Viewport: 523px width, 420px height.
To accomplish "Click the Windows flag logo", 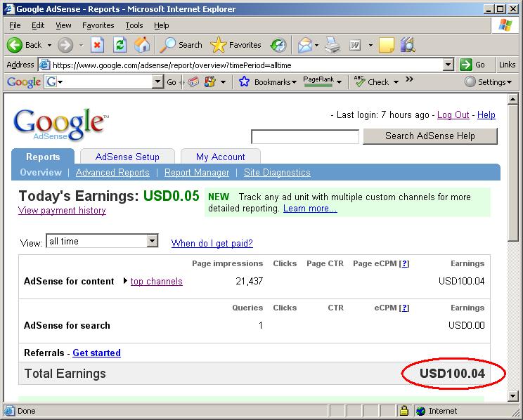I will (505, 25).
